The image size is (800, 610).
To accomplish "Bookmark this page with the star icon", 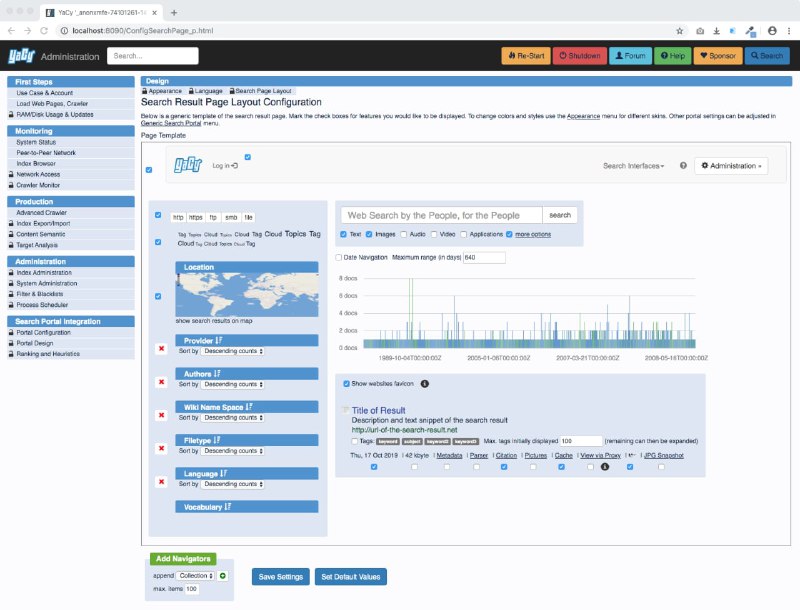I will click(x=679, y=31).
